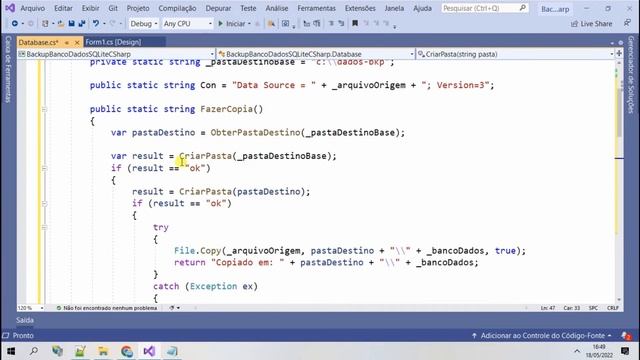Screen dimensions: 640x360
Task: Open the Exibir menu
Action: (x=90, y=8)
